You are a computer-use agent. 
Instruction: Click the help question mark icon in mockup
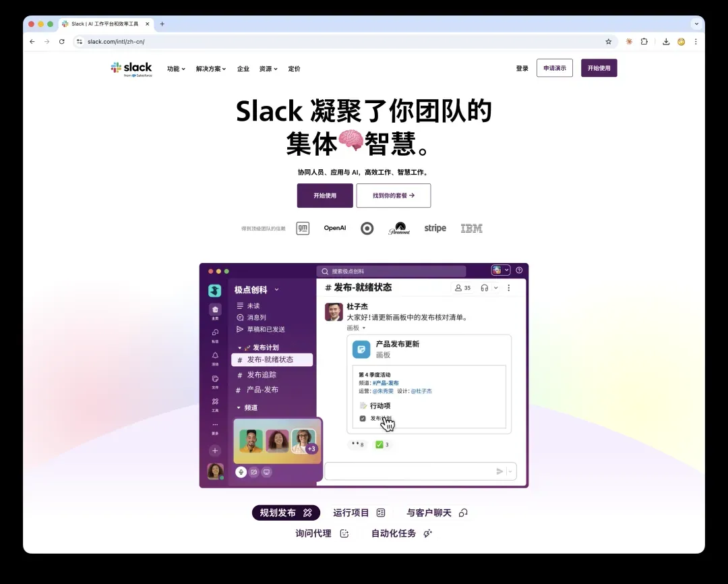(x=519, y=270)
